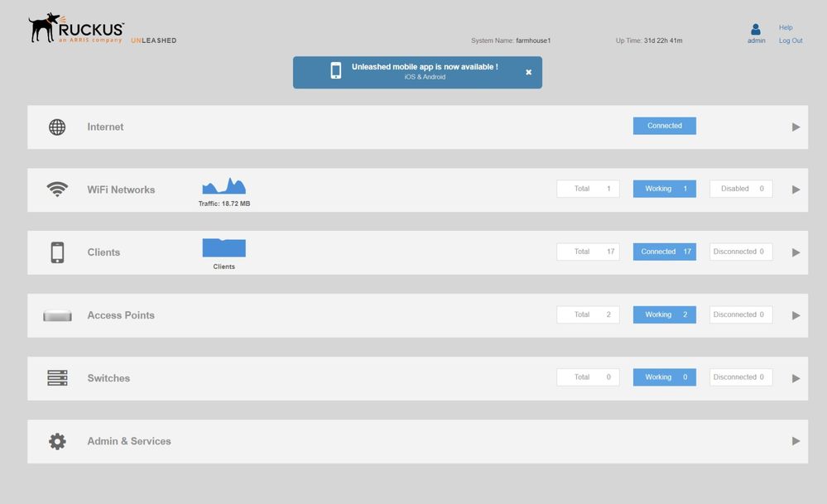Click the Internet Connected status button
The image size is (827, 504).
(x=664, y=126)
